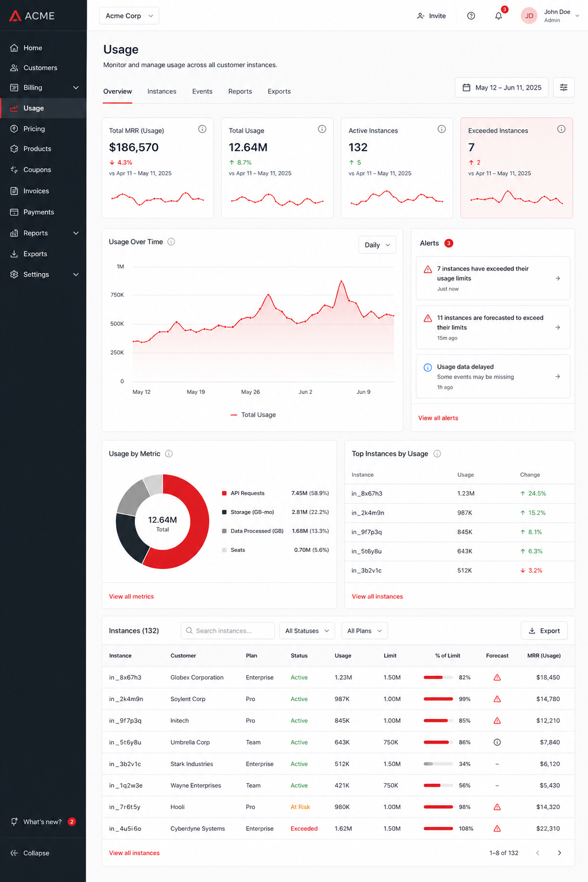Click in_2k4m9n in Top Instances table
Screen dimensions: 588x882
(368, 513)
